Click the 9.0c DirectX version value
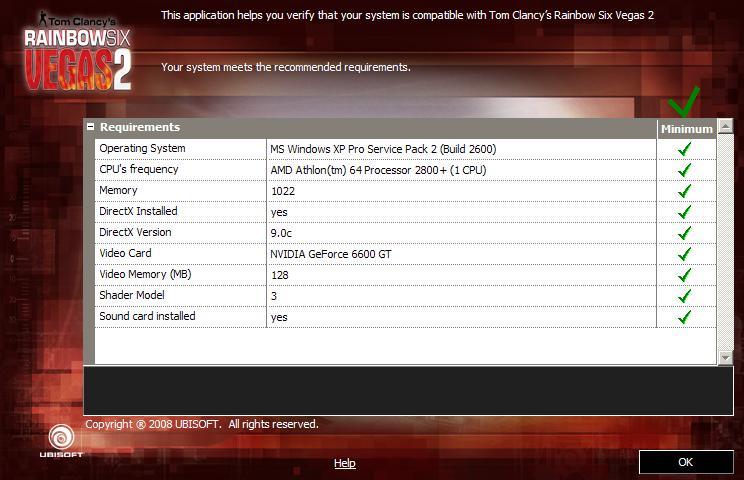This screenshot has width=744, height=480. [281, 233]
